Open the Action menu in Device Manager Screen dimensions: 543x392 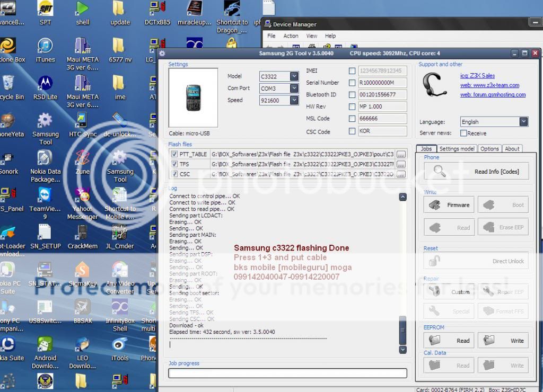tap(291, 36)
